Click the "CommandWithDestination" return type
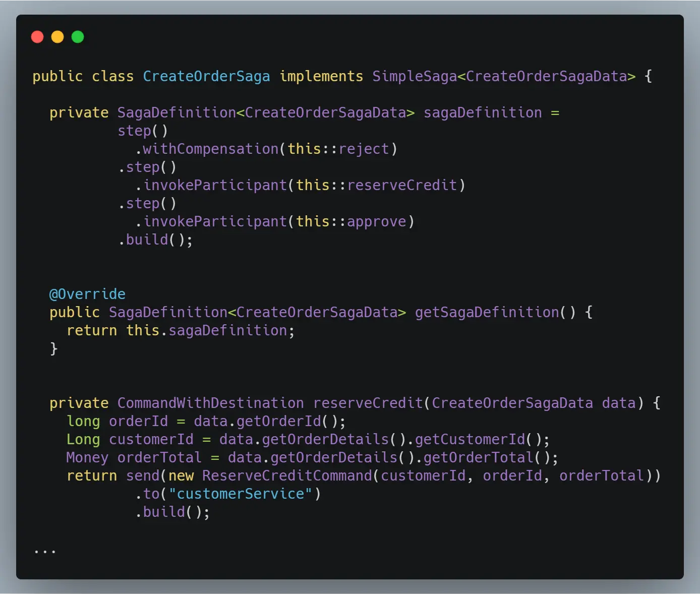Image resolution: width=700 pixels, height=594 pixels. pyautogui.click(x=211, y=403)
